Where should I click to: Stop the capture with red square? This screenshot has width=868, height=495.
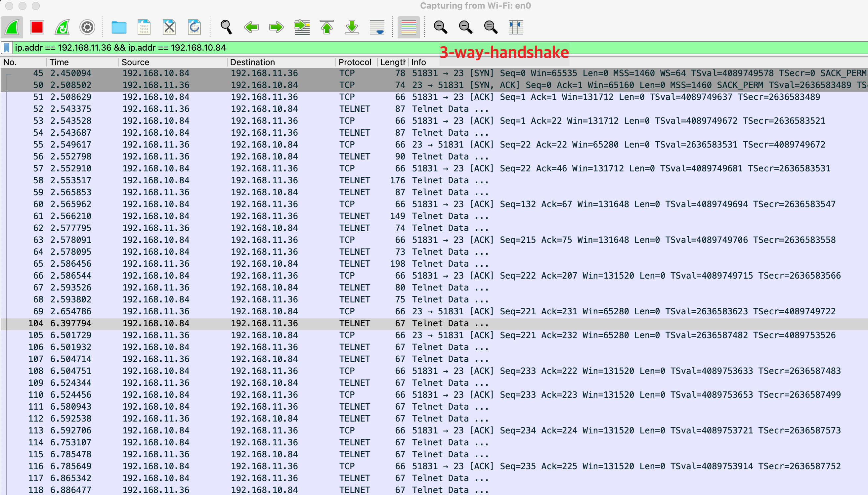pyautogui.click(x=37, y=27)
